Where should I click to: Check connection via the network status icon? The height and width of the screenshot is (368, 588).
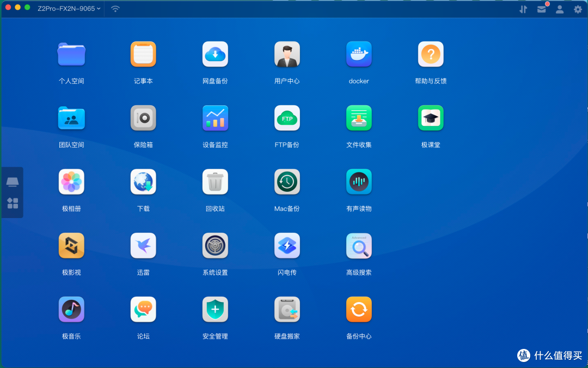click(x=115, y=9)
